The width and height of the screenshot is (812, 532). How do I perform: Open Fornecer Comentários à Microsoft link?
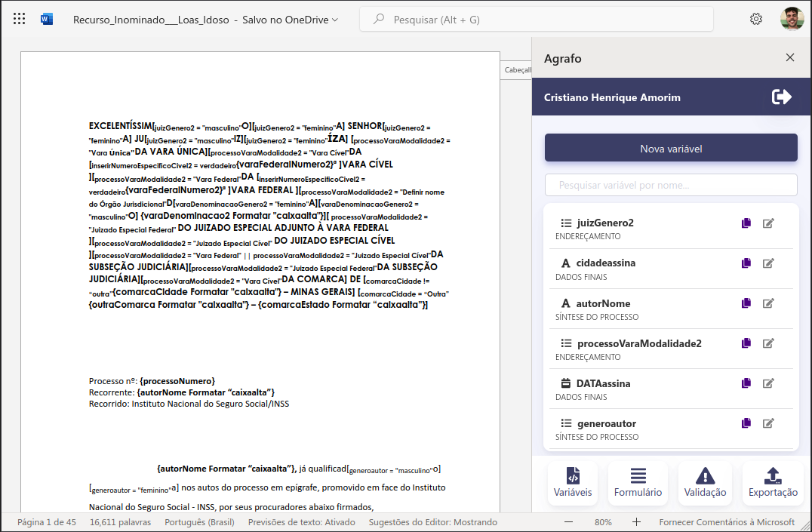tap(727, 522)
